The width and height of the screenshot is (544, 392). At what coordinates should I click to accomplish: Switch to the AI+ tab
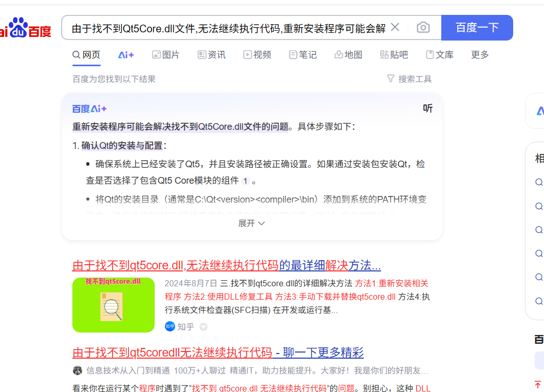pyautogui.click(x=126, y=55)
